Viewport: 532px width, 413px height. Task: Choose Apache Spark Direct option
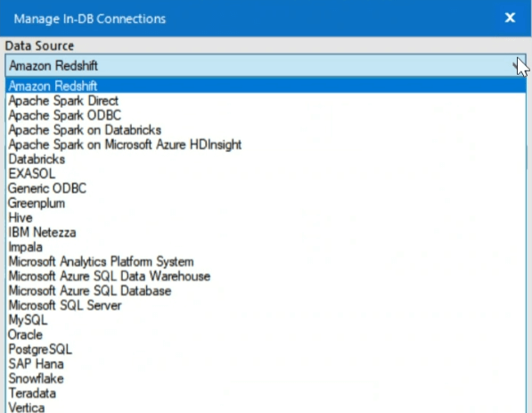tap(266, 101)
